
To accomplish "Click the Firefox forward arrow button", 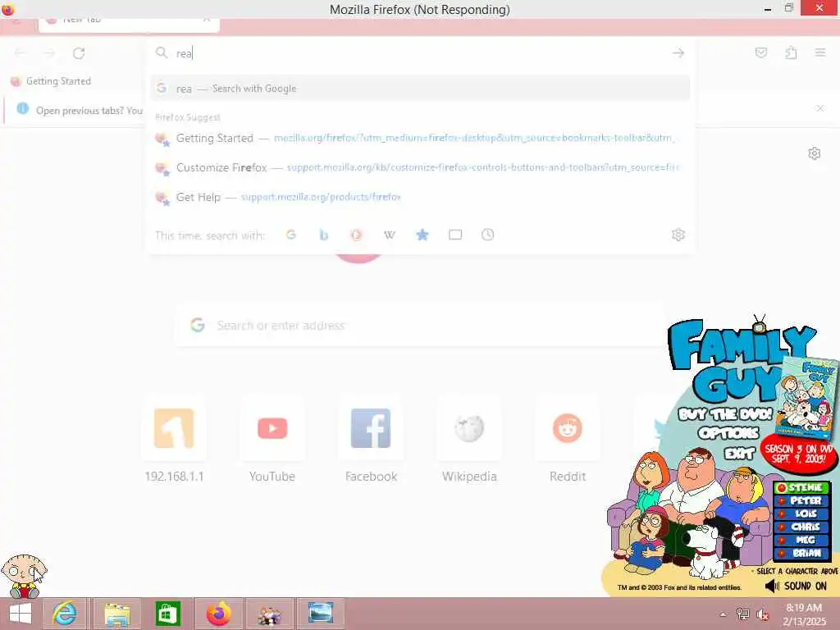I will [50, 52].
